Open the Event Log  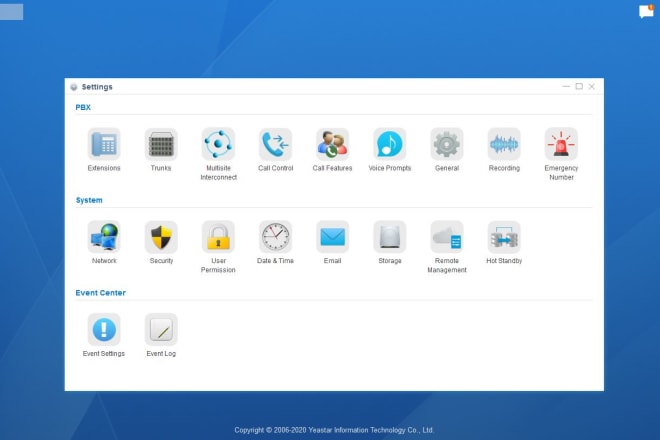coord(161,329)
